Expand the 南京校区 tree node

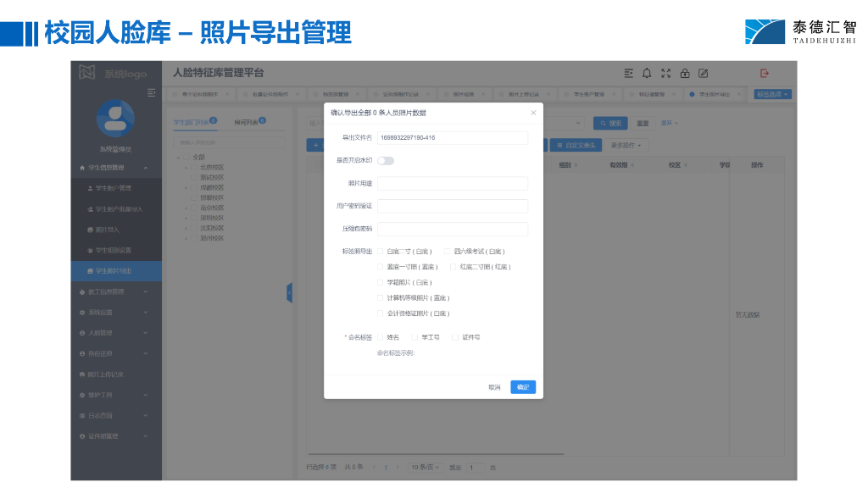(186, 208)
